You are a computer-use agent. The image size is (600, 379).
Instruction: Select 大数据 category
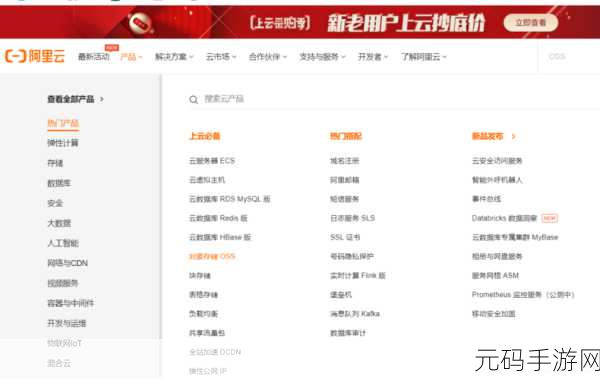coord(59,223)
